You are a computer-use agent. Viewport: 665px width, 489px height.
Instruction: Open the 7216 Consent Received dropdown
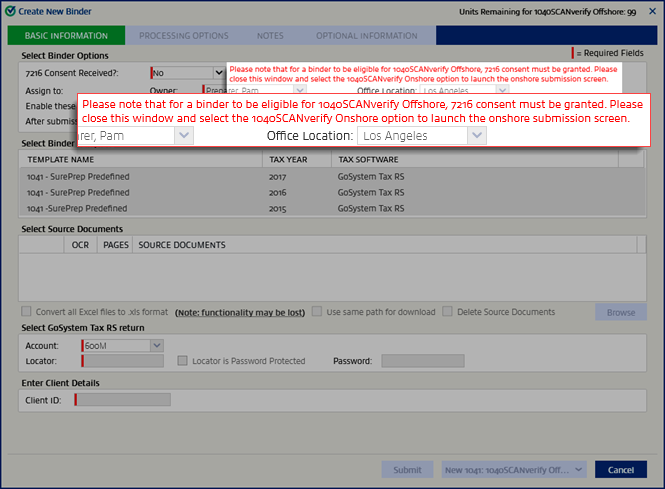tap(217, 73)
